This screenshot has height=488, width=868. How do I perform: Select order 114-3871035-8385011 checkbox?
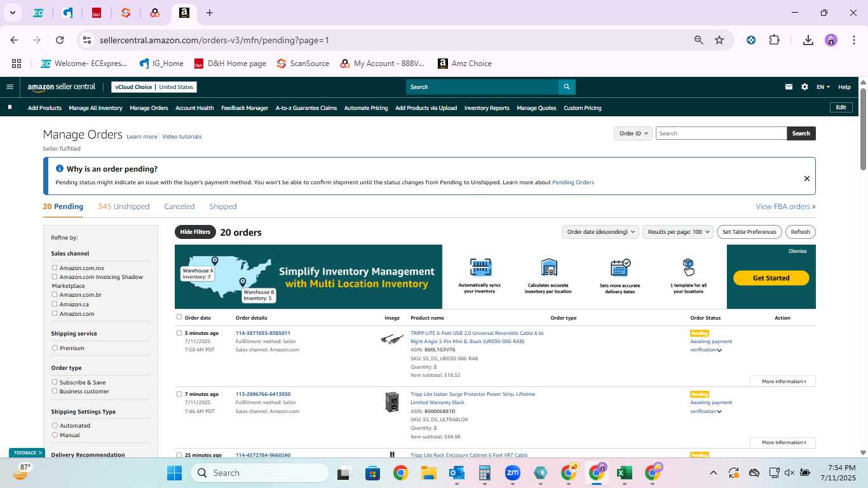coord(179,333)
